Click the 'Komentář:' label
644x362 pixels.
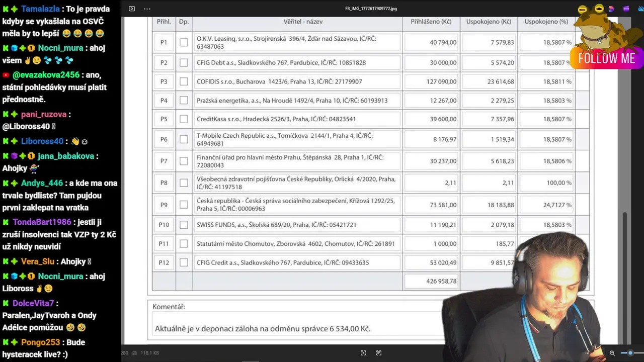click(x=169, y=307)
